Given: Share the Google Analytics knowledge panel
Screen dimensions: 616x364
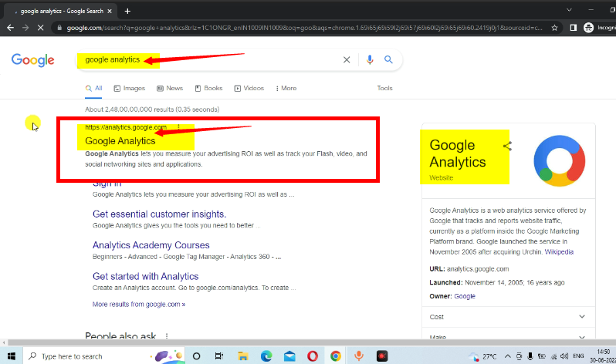Looking at the screenshot, I should 507,146.
